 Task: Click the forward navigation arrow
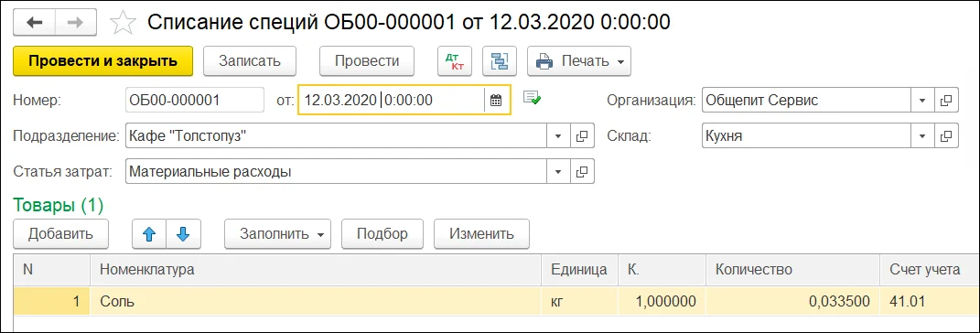pos(76,23)
